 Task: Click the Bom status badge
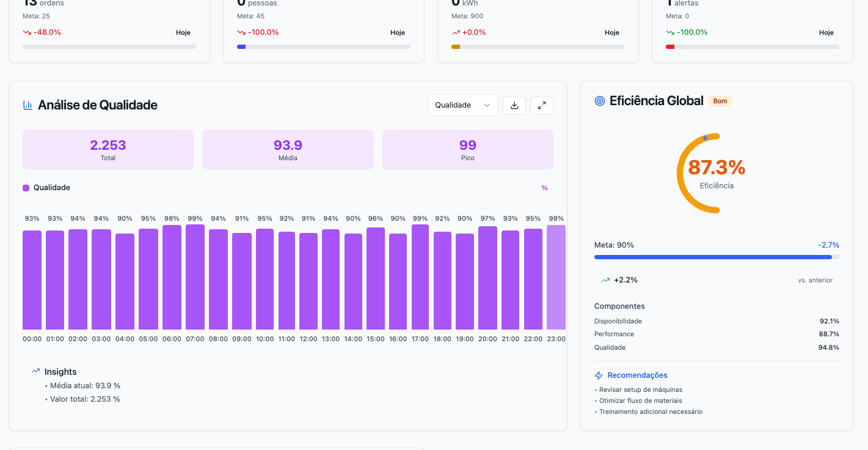(720, 101)
